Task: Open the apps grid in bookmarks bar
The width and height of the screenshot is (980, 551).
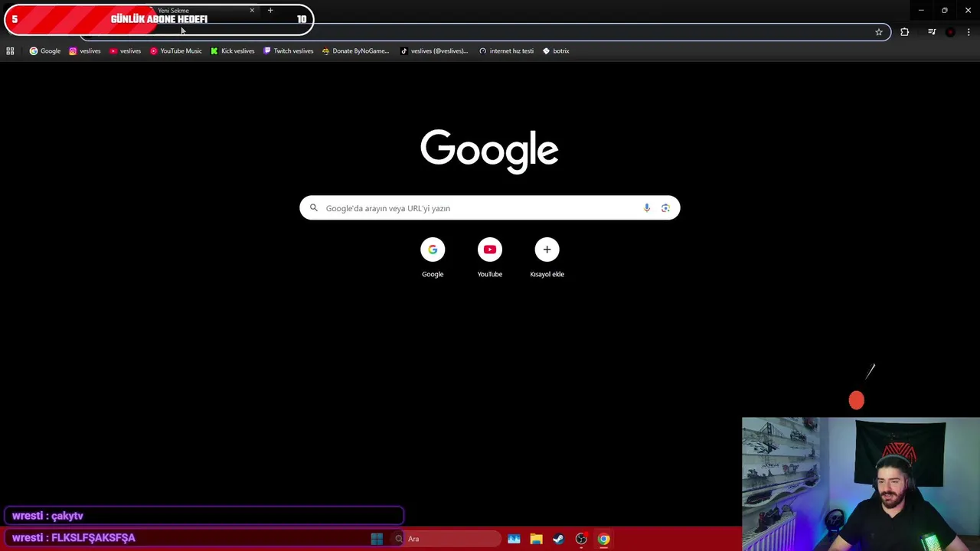Action: [10, 51]
